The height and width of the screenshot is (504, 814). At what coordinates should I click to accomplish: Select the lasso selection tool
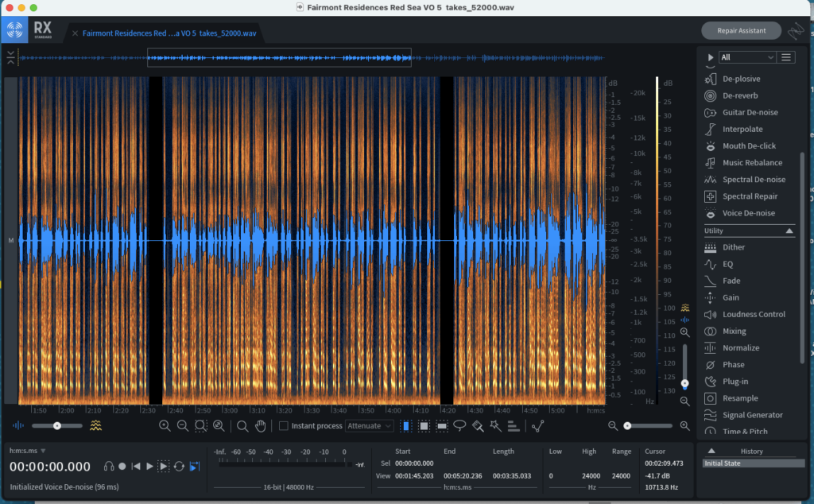pos(459,426)
